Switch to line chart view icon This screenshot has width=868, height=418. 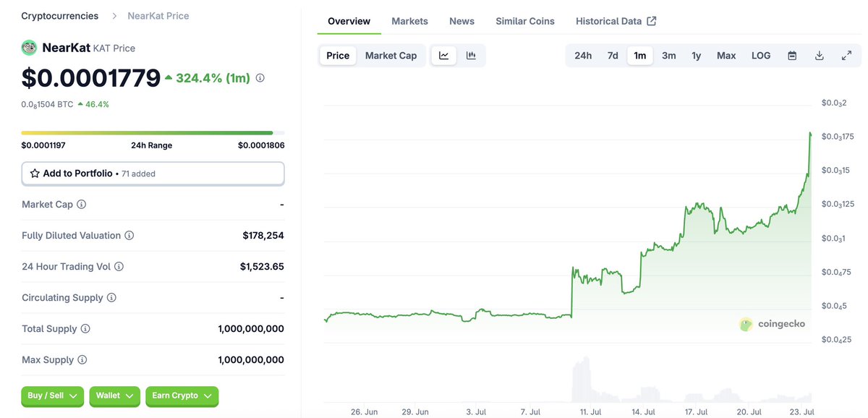coord(444,56)
